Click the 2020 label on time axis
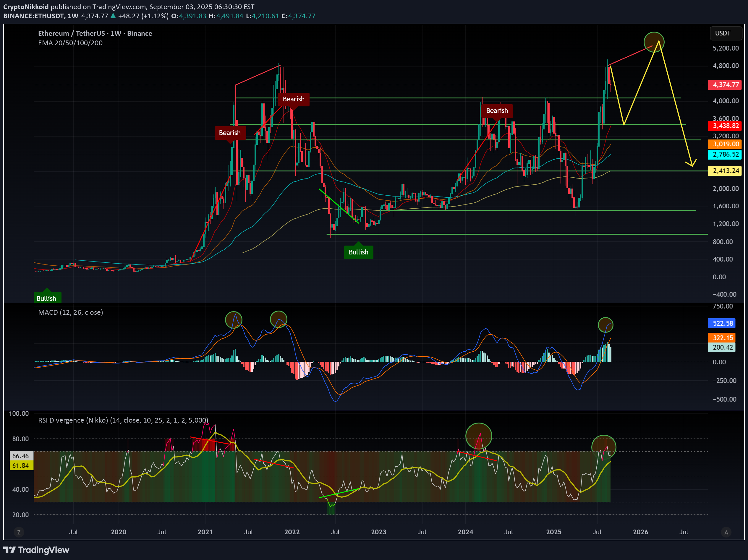 coord(119,532)
